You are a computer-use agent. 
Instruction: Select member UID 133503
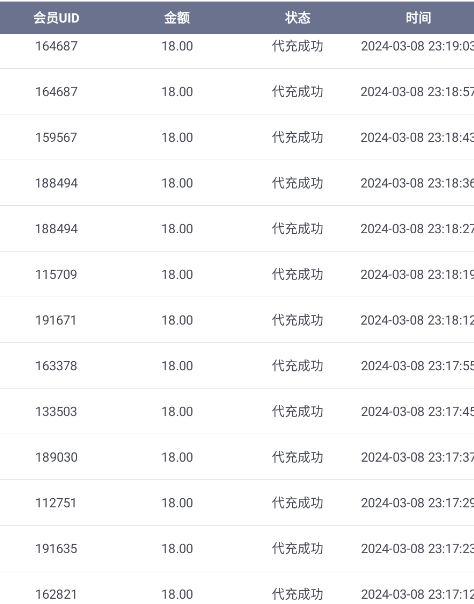(x=56, y=411)
